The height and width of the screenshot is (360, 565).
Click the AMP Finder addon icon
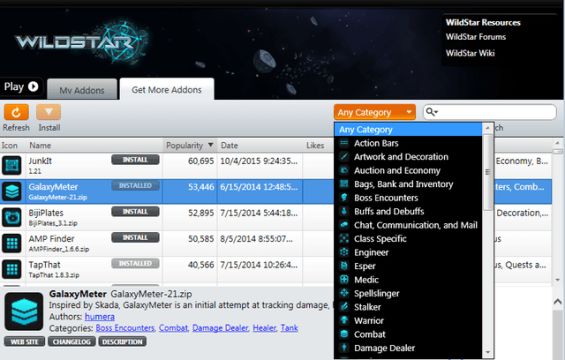pos(12,243)
